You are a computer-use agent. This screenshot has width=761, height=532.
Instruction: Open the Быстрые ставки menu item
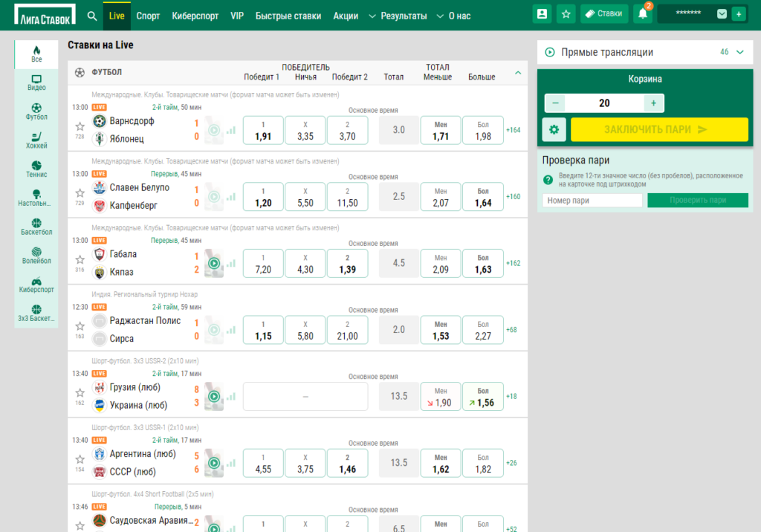point(288,16)
